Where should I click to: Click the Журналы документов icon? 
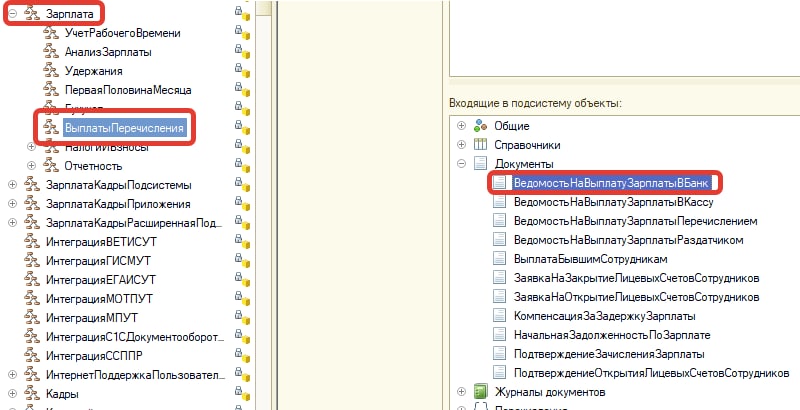coord(480,392)
